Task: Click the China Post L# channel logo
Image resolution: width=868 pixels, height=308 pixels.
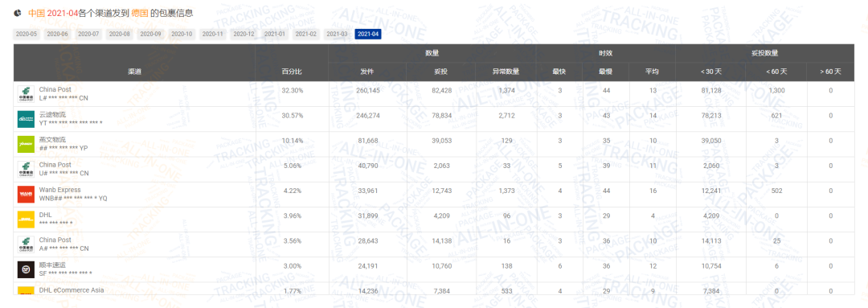Action: pyautogui.click(x=26, y=93)
